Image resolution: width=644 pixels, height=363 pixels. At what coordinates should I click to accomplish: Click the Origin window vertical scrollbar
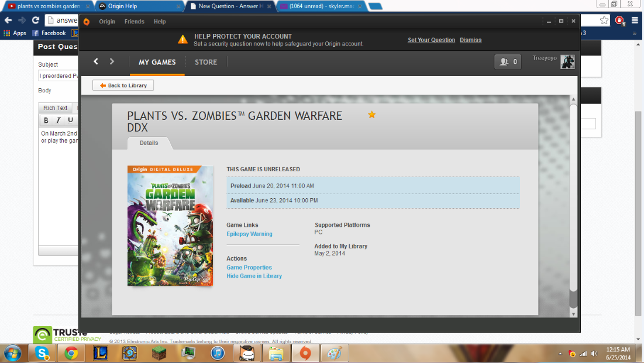click(x=573, y=206)
